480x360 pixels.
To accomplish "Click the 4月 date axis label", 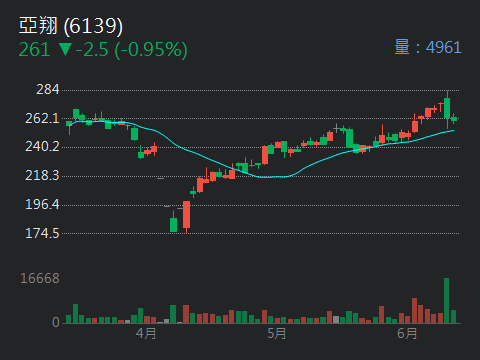I will point(146,333).
